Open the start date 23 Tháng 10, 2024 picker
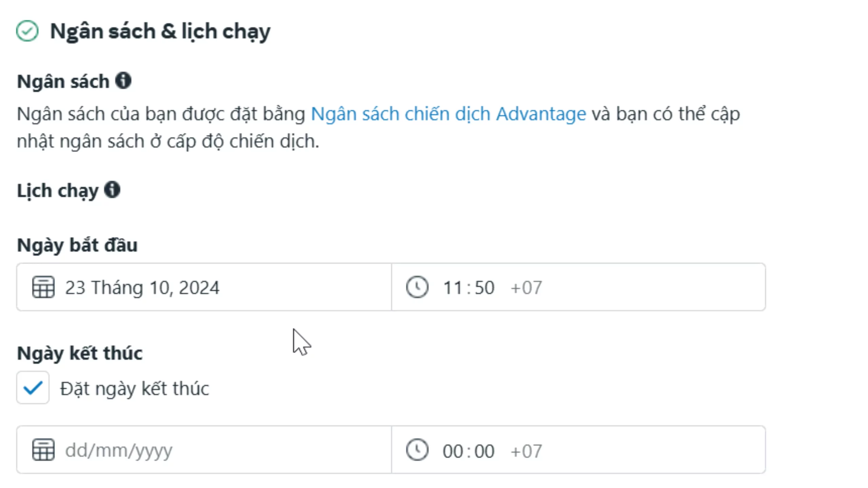Image resolution: width=868 pixels, height=488 pixels. (142, 288)
